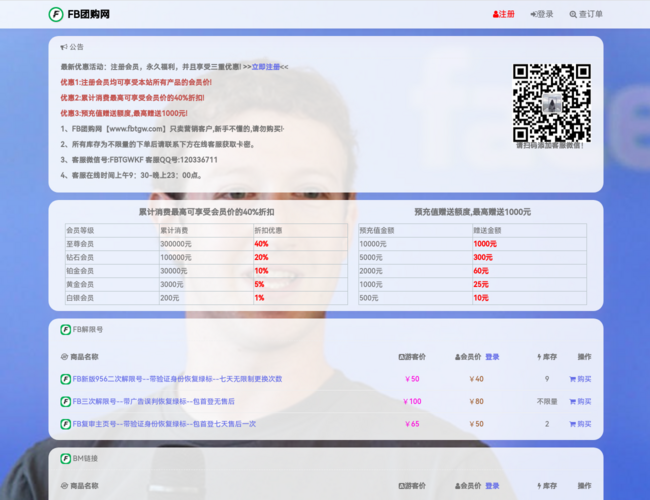Click icon beside FB三次解限号 product

65,401
